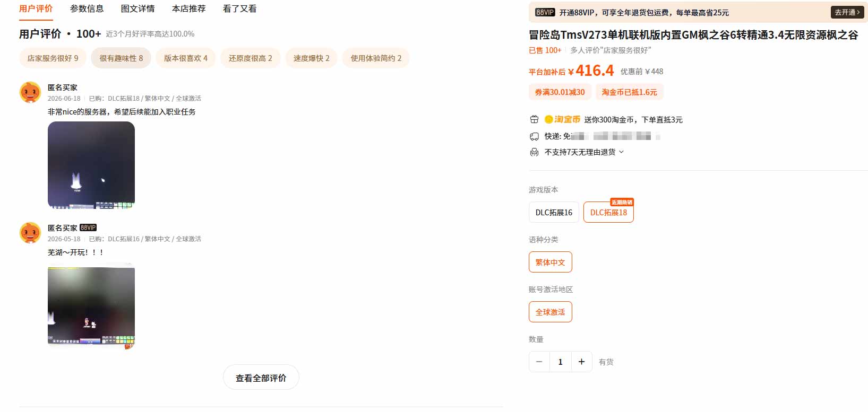Click the gift icon beside 淘金币
The width and height of the screenshot is (868, 412).
(x=534, y=120)
